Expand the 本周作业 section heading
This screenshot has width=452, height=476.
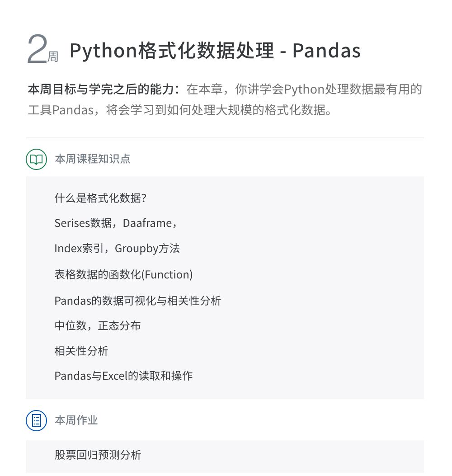tap(76, 420)
